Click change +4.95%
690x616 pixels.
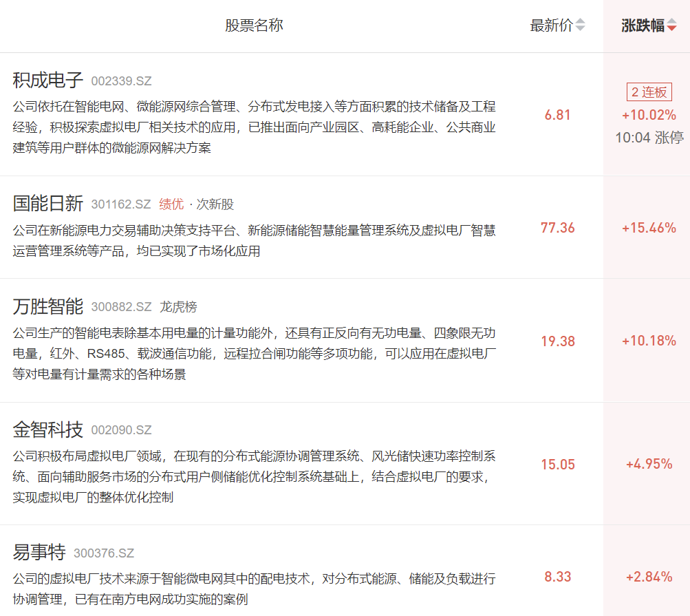[x=649, y=464]
